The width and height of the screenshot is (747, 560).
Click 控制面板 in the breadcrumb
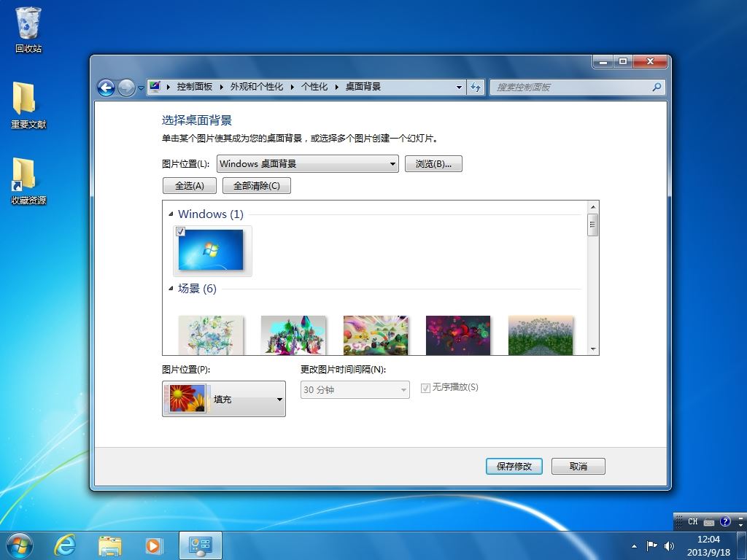coord(194,87)
